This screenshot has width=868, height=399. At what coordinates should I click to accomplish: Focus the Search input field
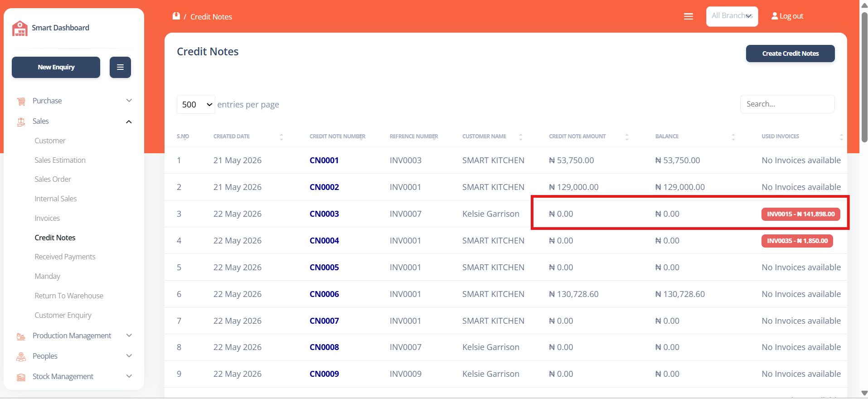point(787,104)
